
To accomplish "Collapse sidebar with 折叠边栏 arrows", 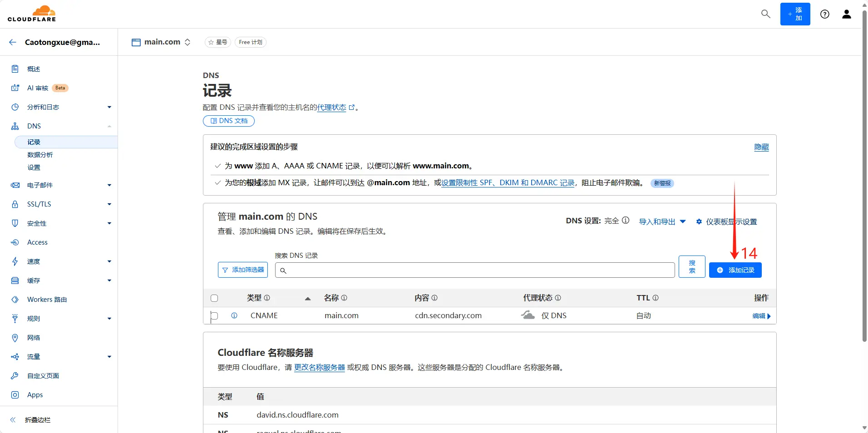I will (x=13, y=420).
